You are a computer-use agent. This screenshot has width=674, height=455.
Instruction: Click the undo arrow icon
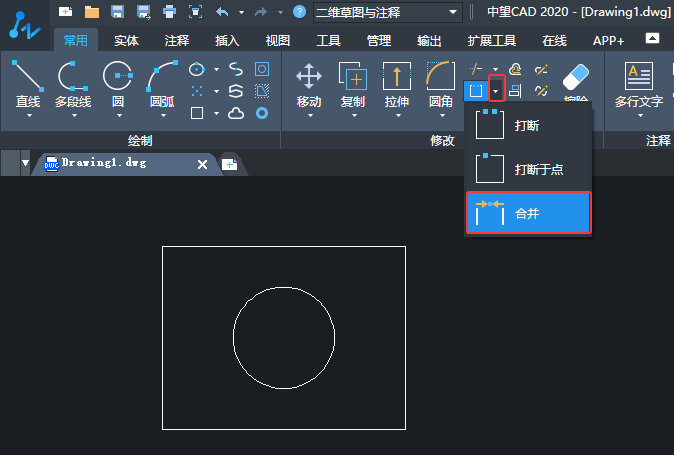tap(222, 12)
